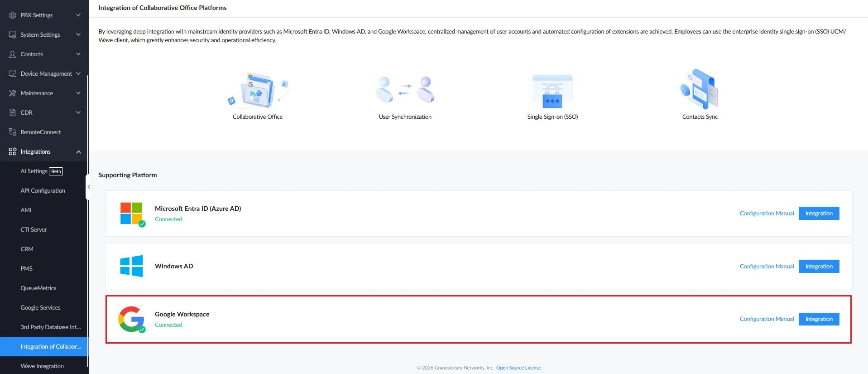Click the Google Workspace platform name
Viewport: 868px width, 374px height.
pos(182,314)
